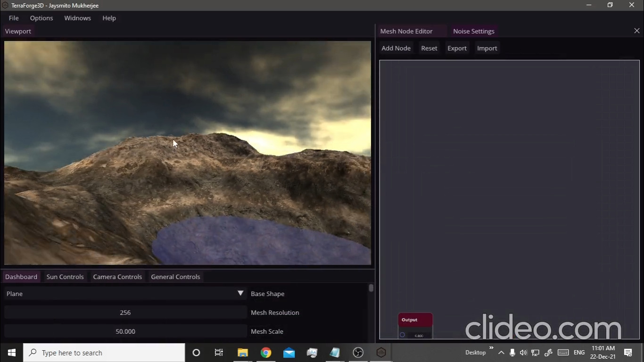Switch to the Noise Settings tab
Viewport: 644px width, 362px height.
click(x=474, y=31)
